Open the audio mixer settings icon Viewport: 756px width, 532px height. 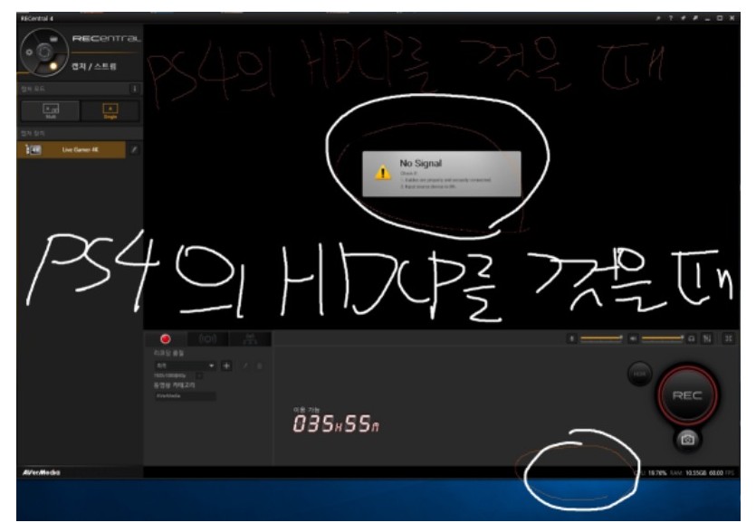pyautogui.click(x=707, y=338)
